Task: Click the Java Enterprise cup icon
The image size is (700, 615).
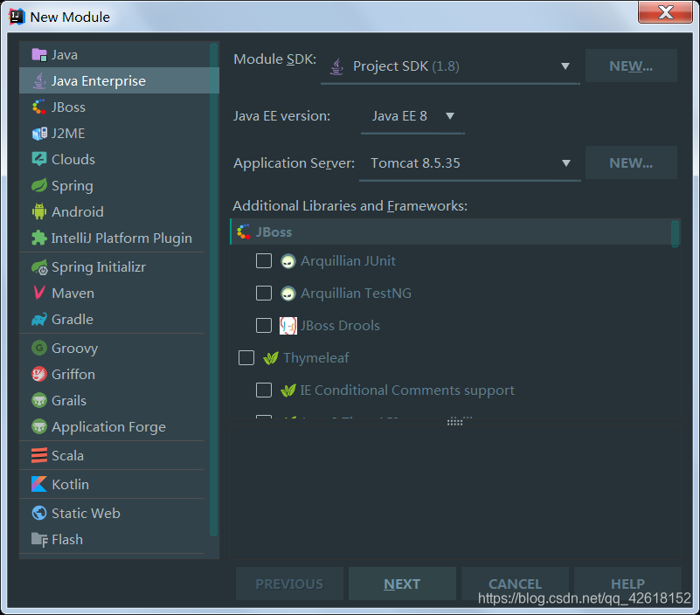Action: pyautogui.click(x=39, y=80)
